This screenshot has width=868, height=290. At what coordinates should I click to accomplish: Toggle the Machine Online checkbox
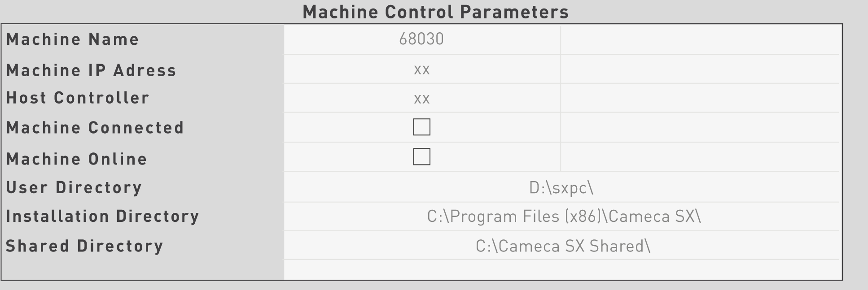point(421,157)
